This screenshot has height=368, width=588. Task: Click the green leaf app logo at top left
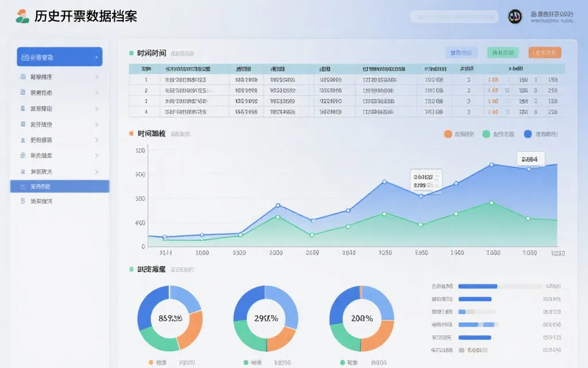[22, 15]
